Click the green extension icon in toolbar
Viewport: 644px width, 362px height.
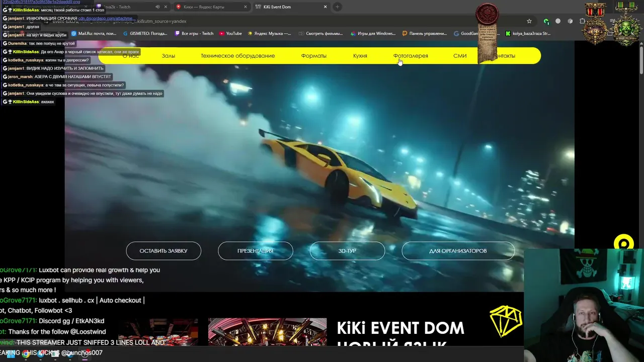[x=546, y=21]
